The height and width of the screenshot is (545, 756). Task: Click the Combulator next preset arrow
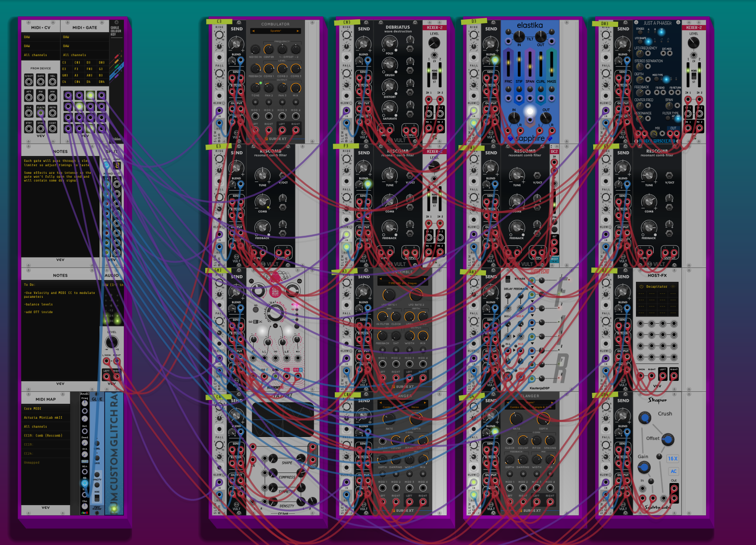(x=298, y=31)
